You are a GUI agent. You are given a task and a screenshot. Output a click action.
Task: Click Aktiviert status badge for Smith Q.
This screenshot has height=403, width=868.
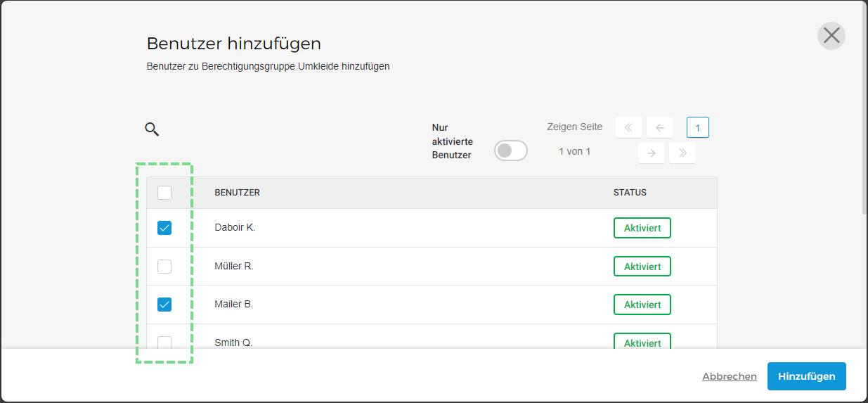[642, 342]
